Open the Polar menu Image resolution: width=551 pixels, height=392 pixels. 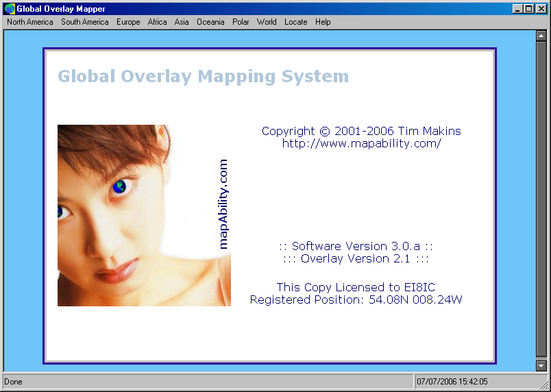[241, 22]
